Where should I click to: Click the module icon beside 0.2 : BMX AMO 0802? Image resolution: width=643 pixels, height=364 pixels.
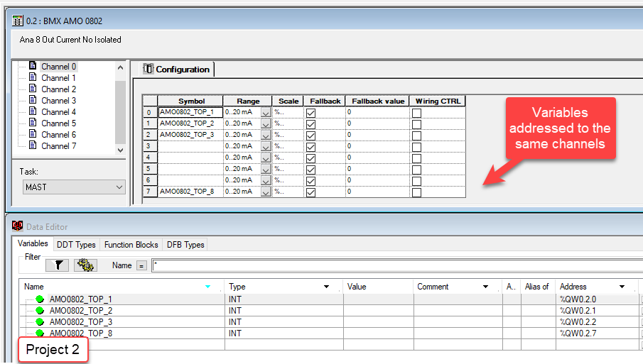pos(18,21)
